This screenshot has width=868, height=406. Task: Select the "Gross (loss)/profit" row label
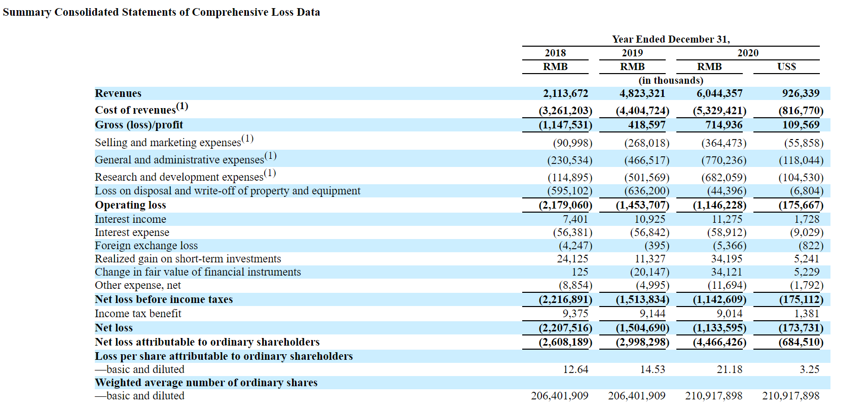pos(139,125)
